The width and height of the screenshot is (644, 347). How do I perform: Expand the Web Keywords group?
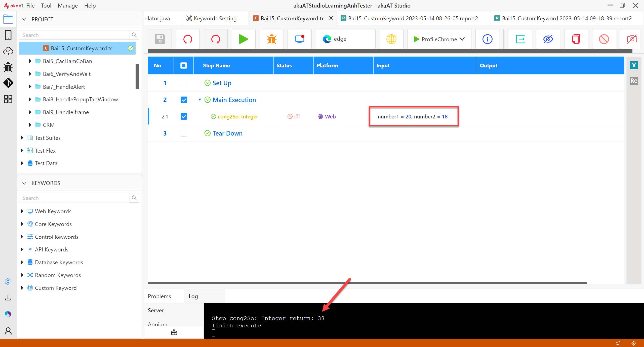tap(22, 211)
